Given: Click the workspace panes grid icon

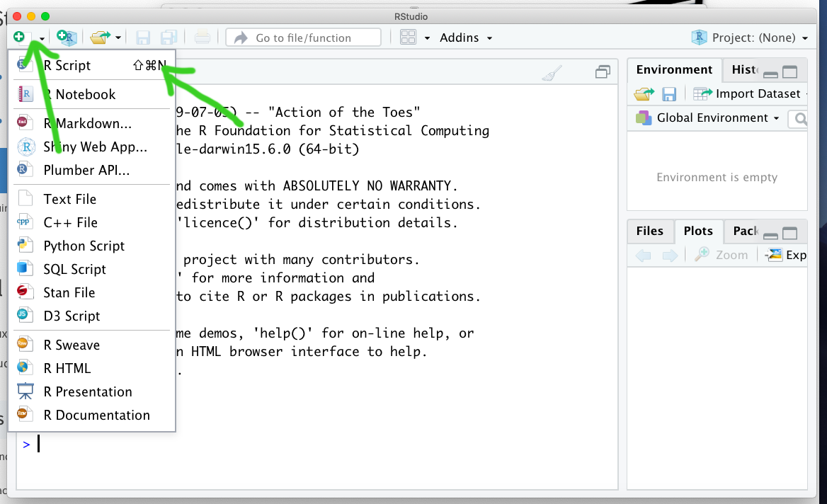Looking at the screenshot, I should pyautogui.click(x=408, y=38).
